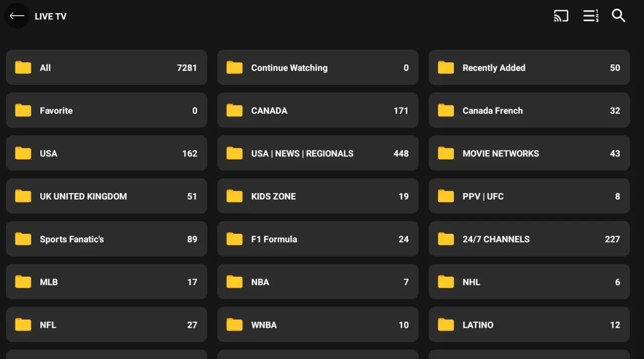Click the back arrow icon
This screenshot has width=644, height=359.
pos(17,16)
